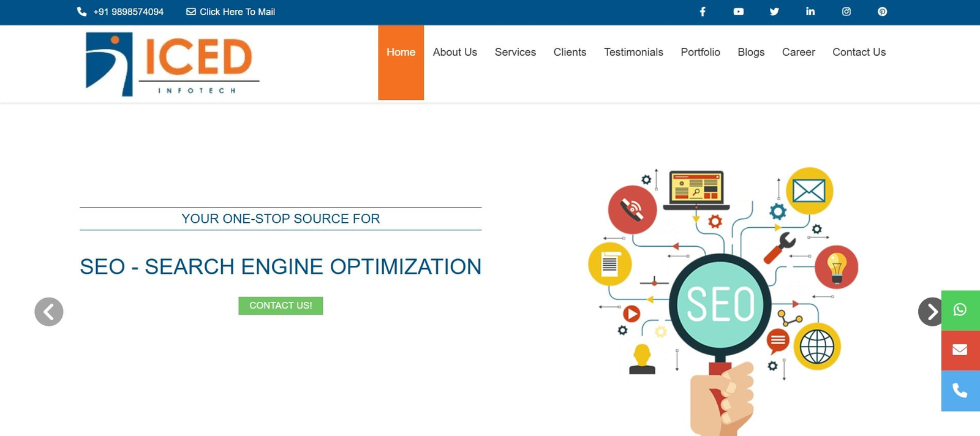Click the ICED Infotech logo
The width and height of the screenshot is (980, 436).
[172, 64]
